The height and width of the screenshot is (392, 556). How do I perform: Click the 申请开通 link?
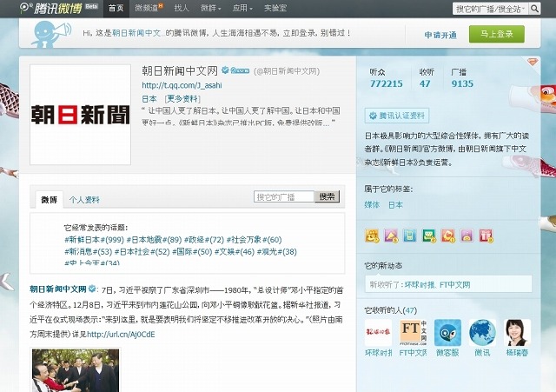point(440,35)
